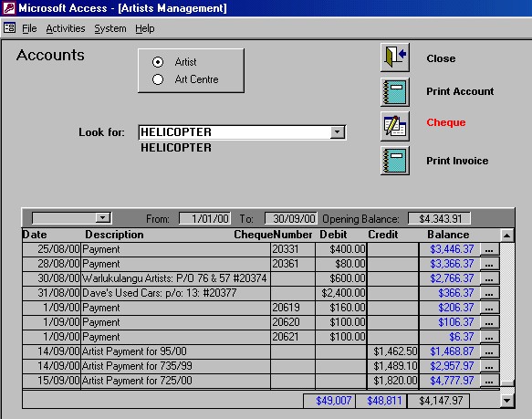Screen dimensions: 532x419
Task: Open details button for Dave's Used Cars row
Action: [x=489, y=293]
